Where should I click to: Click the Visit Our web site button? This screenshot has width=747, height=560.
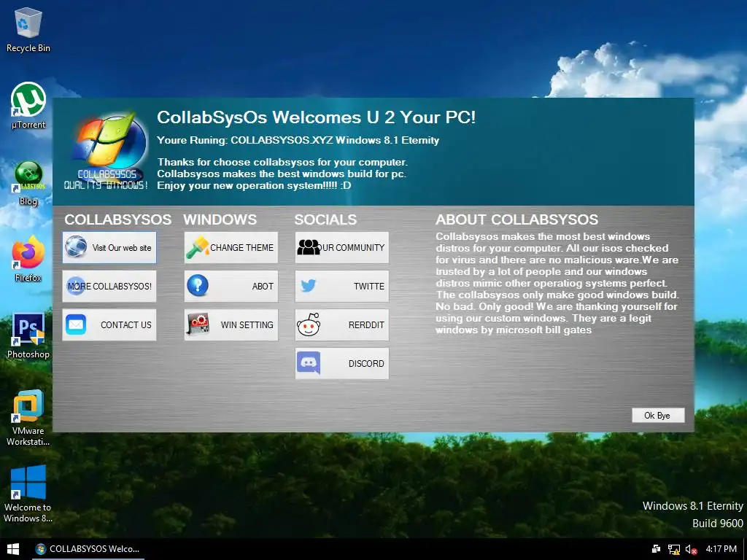tap(109, 248)
